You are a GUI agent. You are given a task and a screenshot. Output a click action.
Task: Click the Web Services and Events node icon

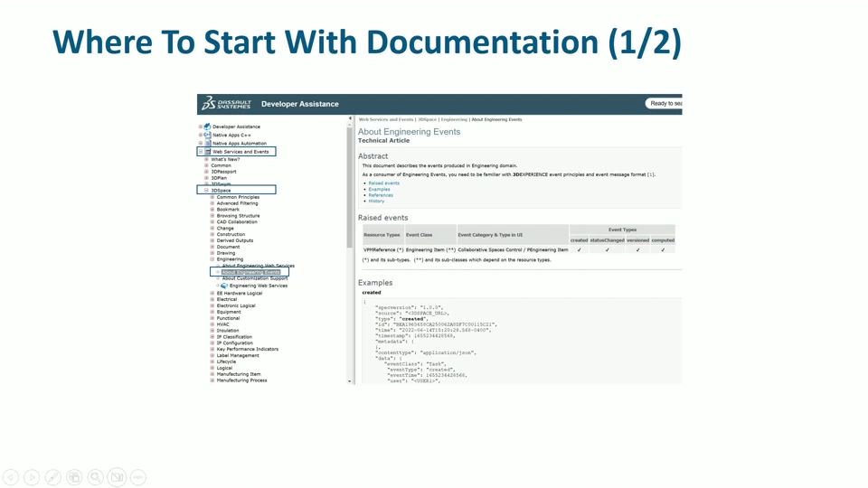pyautogui.click(x=208, y=152)
